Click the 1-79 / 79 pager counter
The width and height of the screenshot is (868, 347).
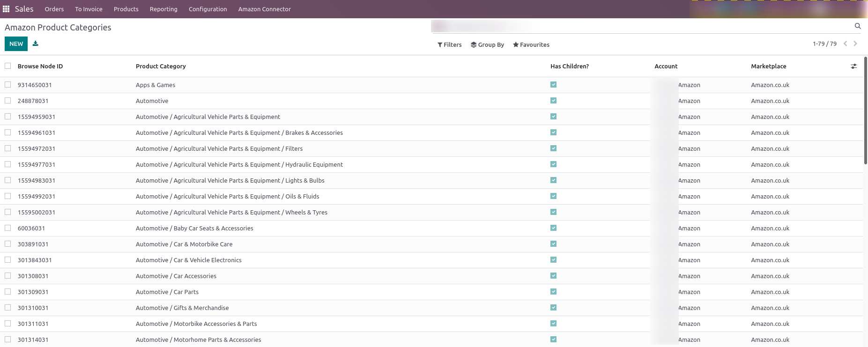coord(824,44)
